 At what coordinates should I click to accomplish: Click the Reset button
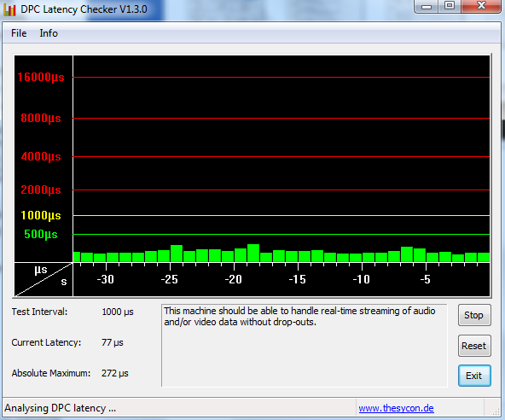click(474, 346)
